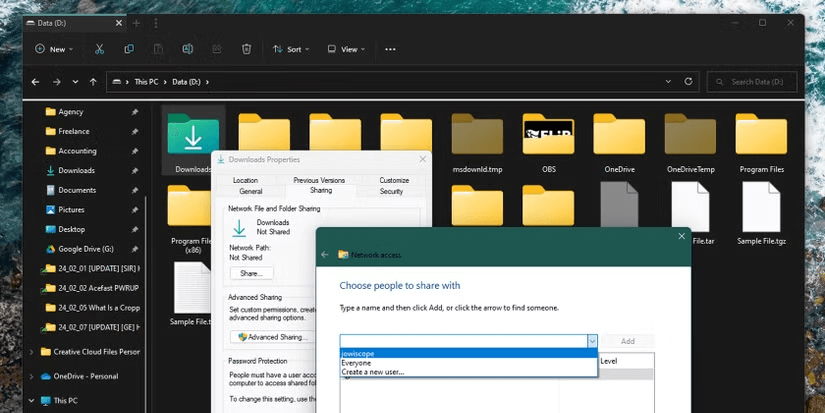Open the View dropdown menu
Image resolution: width=825 pixels, height=413 pixels.
click(x=346, y=49)
